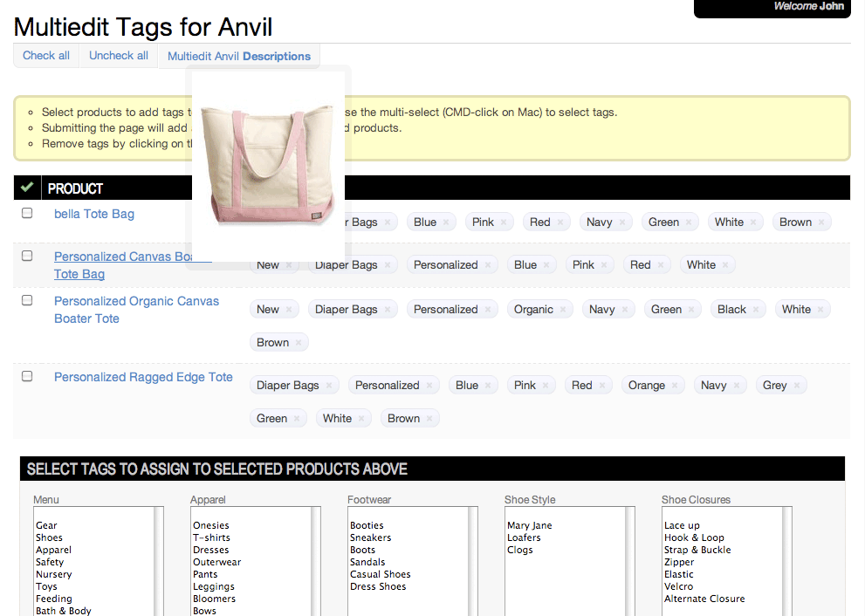Click the Uncheck all tab
This screenshot has width=865, height=616.
[x=119, y=56]
